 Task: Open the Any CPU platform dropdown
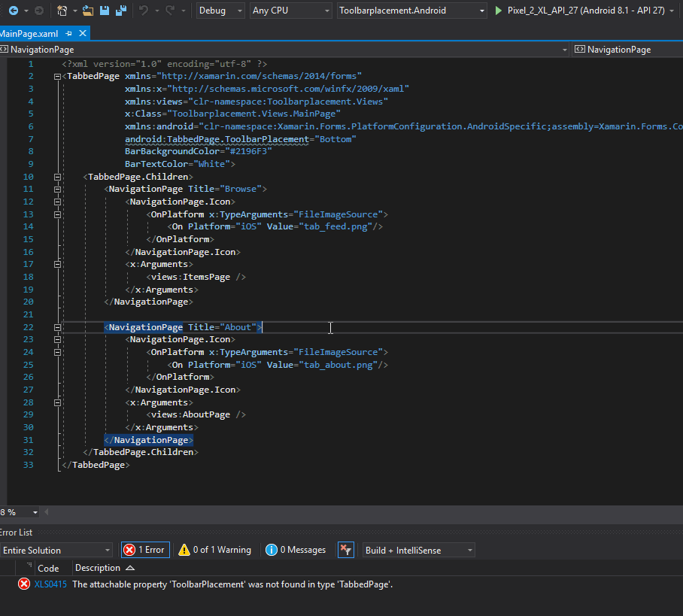point(291,11)
